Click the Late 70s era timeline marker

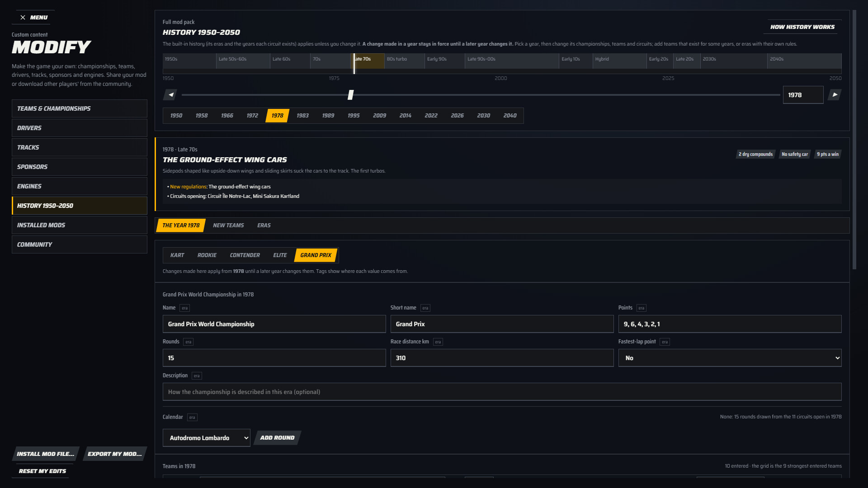(368, 61)
